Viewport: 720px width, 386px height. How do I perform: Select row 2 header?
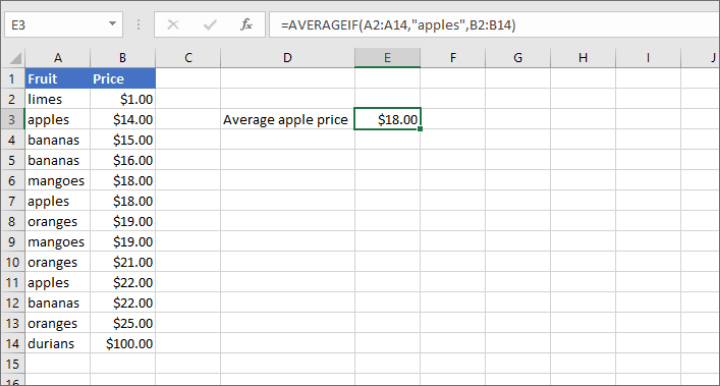point(12,99)
